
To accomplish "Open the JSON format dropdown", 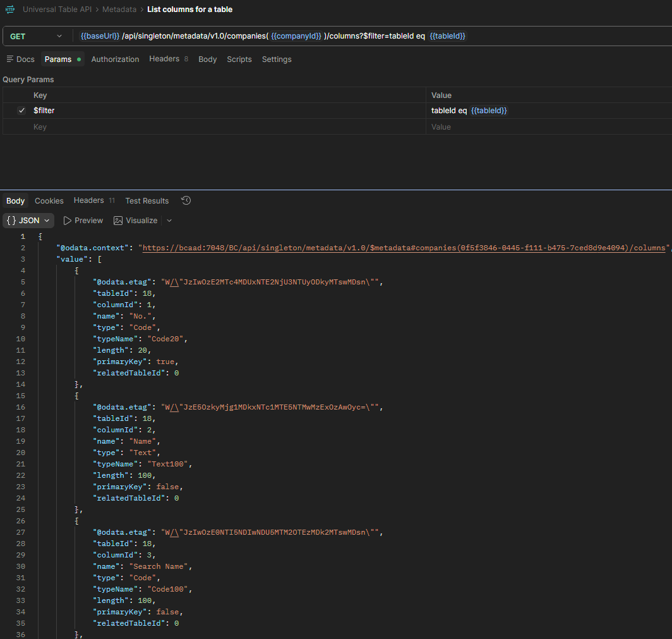I will pos(28,221).
